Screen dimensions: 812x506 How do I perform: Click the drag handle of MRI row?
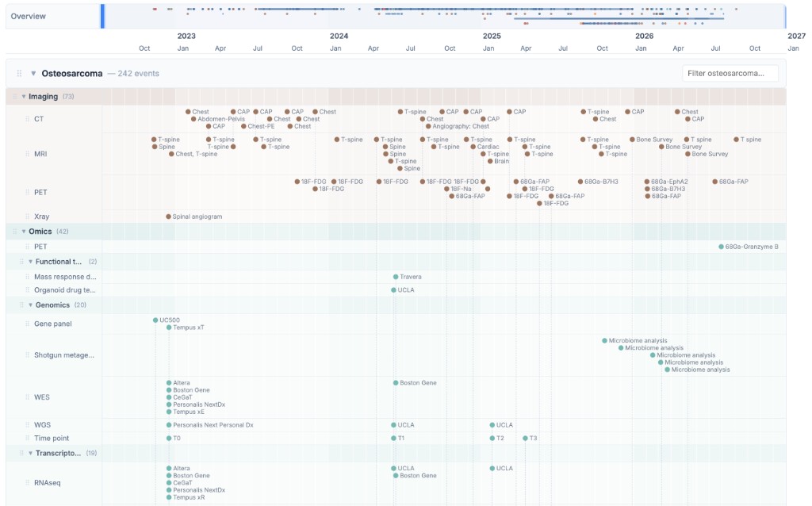(x=28, y=154)
